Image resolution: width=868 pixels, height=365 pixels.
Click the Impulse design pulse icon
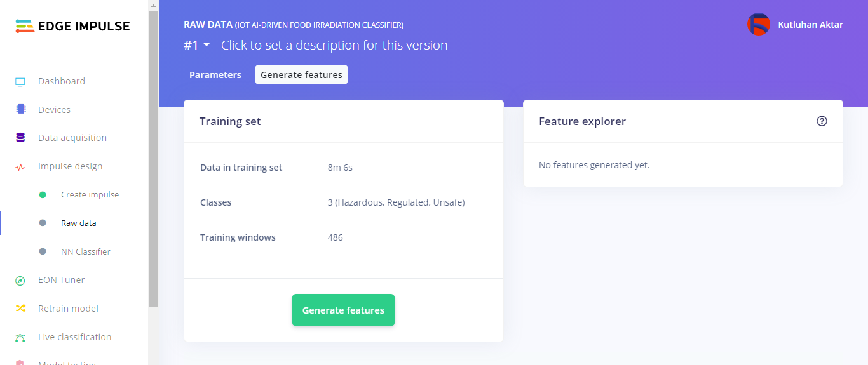pyautogui.click(x=20, y=167)
